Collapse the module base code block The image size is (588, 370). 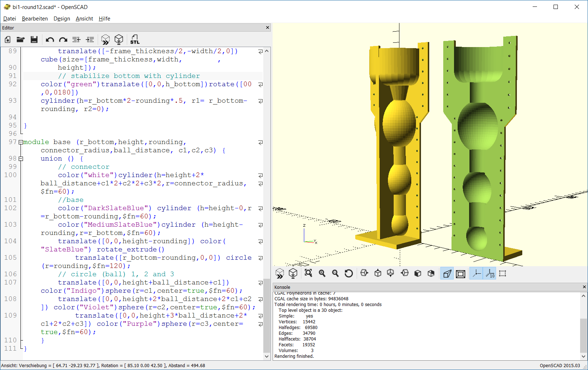(x=21, y=142)
